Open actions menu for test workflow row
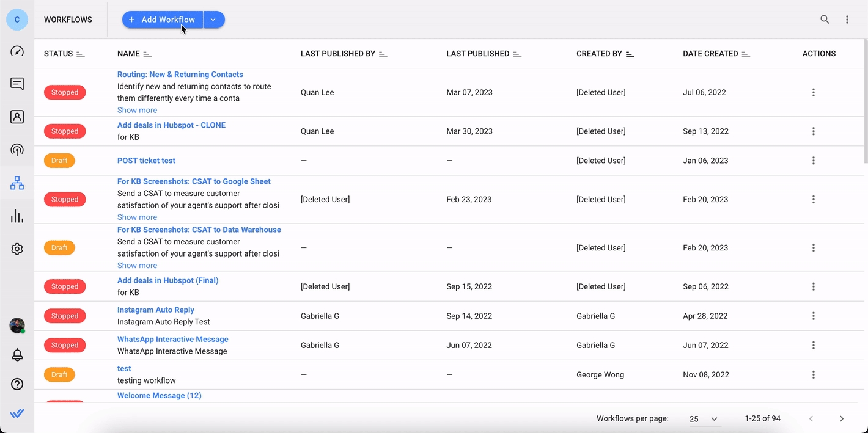The height and width of the screenshot is (433, 868). point(814,374)
